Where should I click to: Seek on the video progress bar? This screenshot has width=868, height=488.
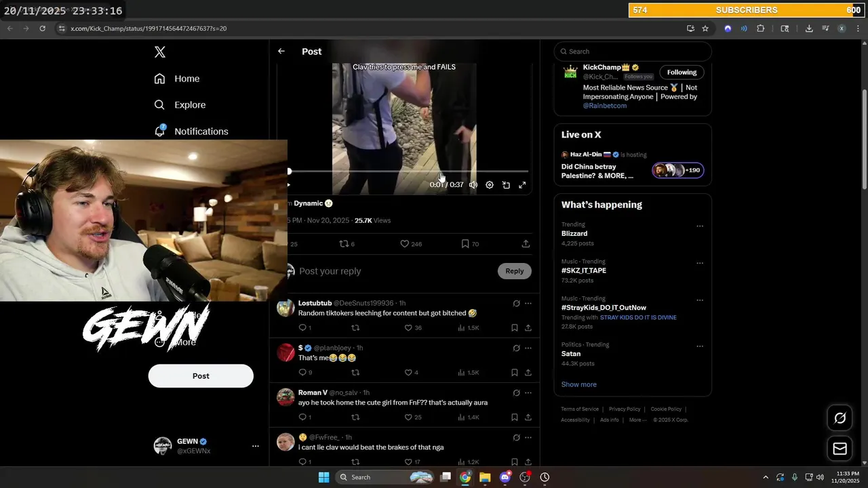point(408,171)
